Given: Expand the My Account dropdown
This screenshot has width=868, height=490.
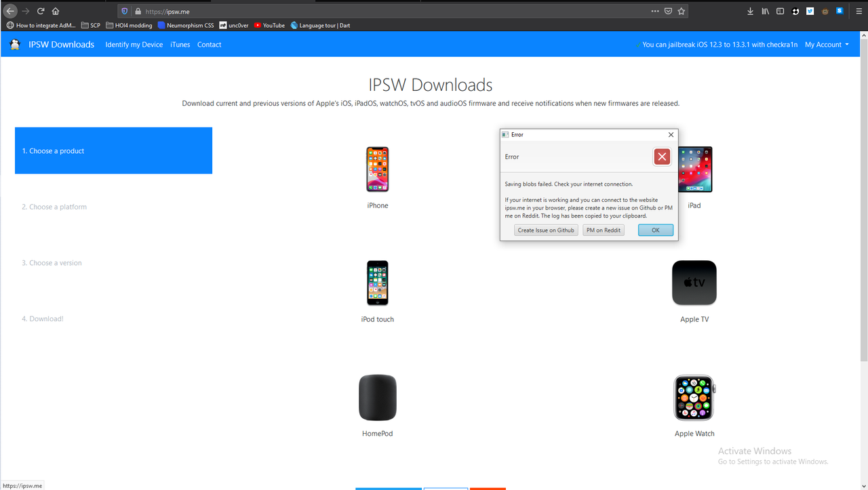Looking at the screenshot, I should coord(827,45).
